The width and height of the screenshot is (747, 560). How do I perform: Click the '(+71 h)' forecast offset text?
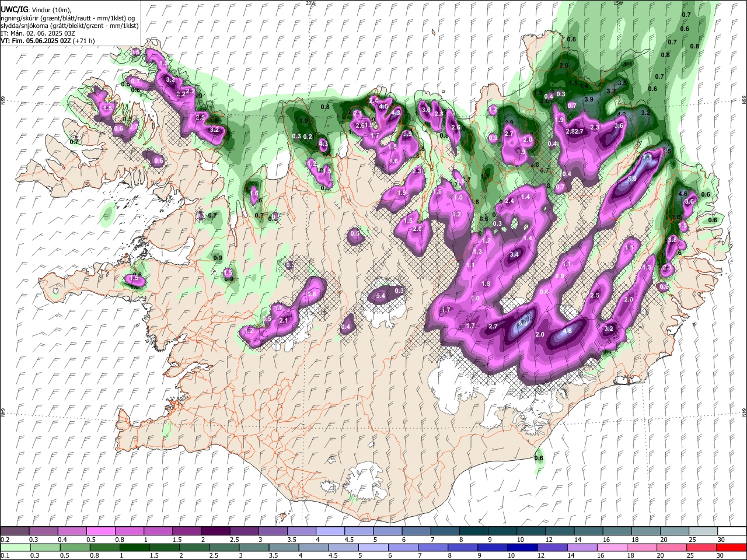(x=83, y=41)
